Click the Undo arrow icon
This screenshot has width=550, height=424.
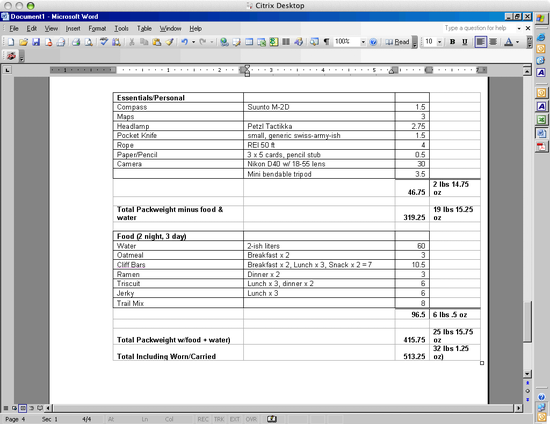(x=185, y=42)
